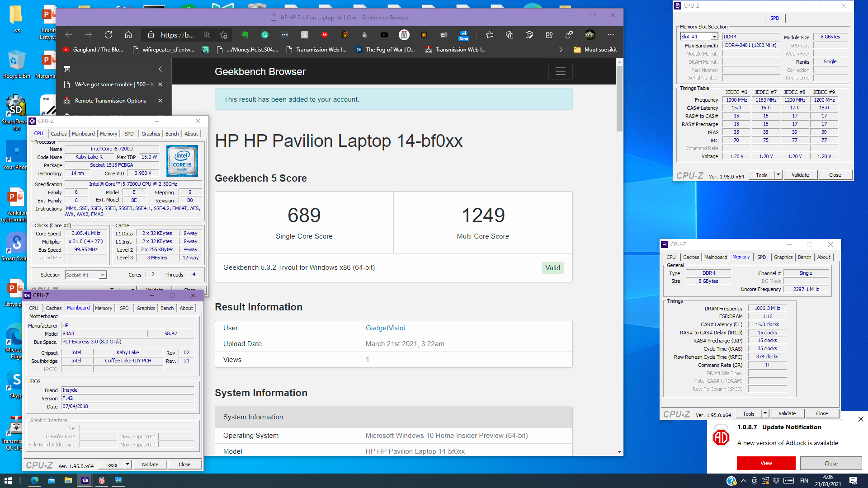868x488 pixels.
Task: Click the red MEGA extension icon
Action: pos(325,35)
